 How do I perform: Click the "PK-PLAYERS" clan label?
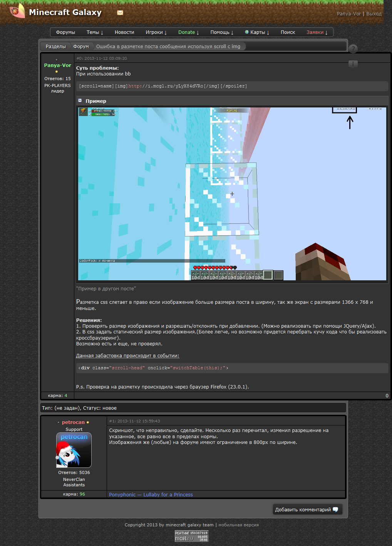point(57,85)
